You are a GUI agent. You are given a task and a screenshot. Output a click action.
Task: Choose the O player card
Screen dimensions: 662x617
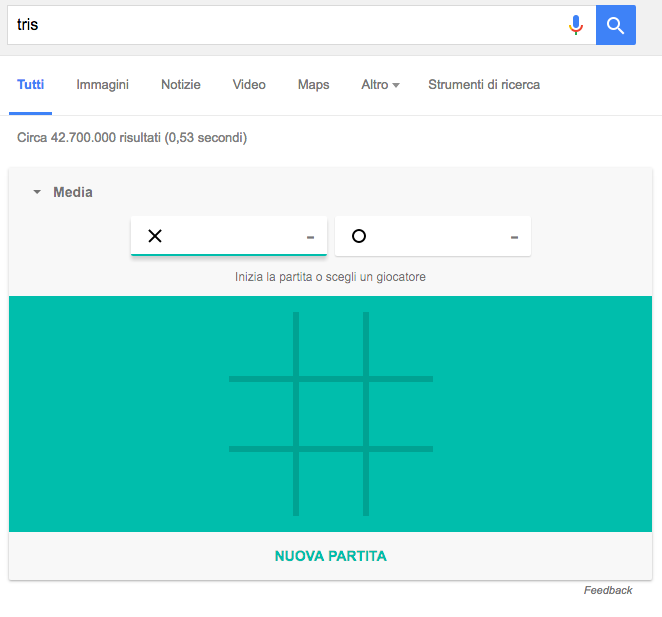pyautogui.click(x=432, y=236)
